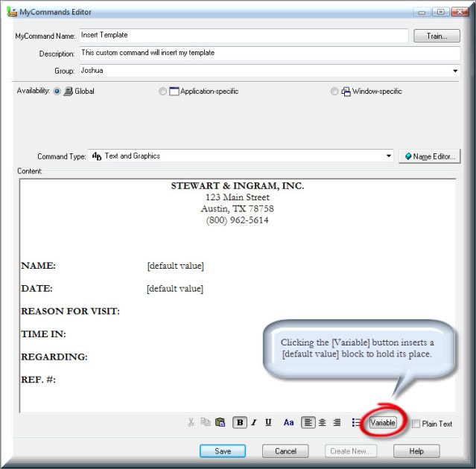Click the REF. #: line

click(38, 380)
